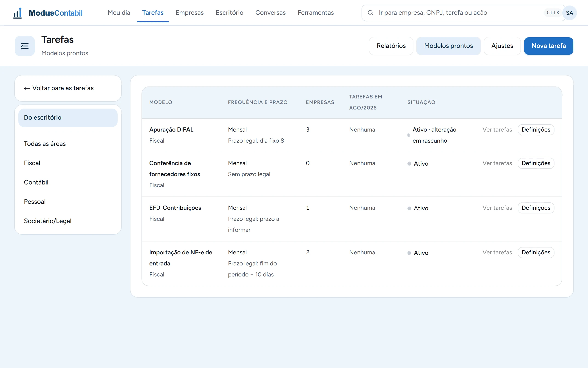Select the Do escritório filter
The image size is (588, 368).
68,118
